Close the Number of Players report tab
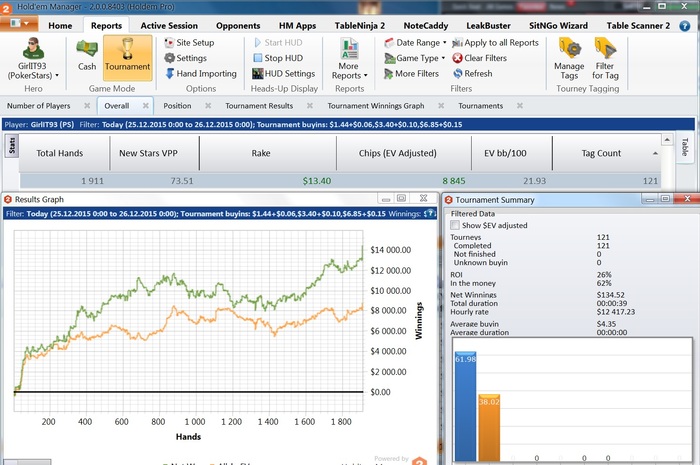Screen dimensions: 700x465 [x=87, y=106]
